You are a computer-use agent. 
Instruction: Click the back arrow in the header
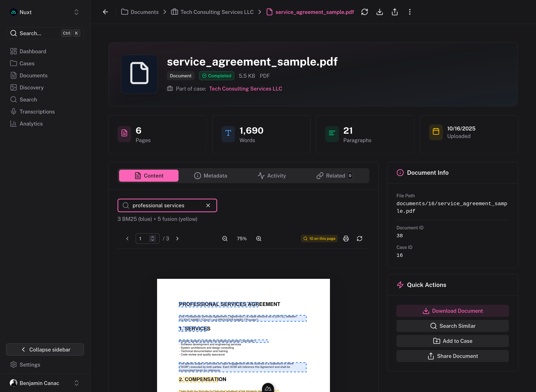[105, 12]
